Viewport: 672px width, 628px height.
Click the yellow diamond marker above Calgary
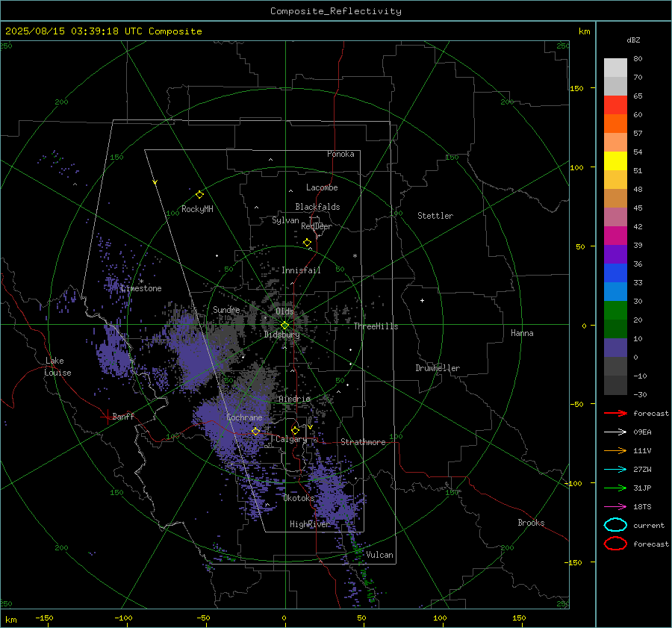pyautogui.click(x=295, y=430)
